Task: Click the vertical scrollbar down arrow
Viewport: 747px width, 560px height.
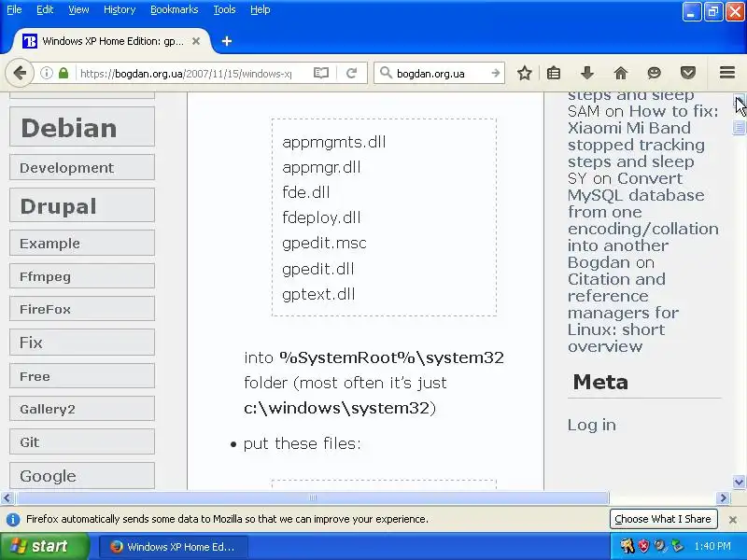Action: point(739,482)
